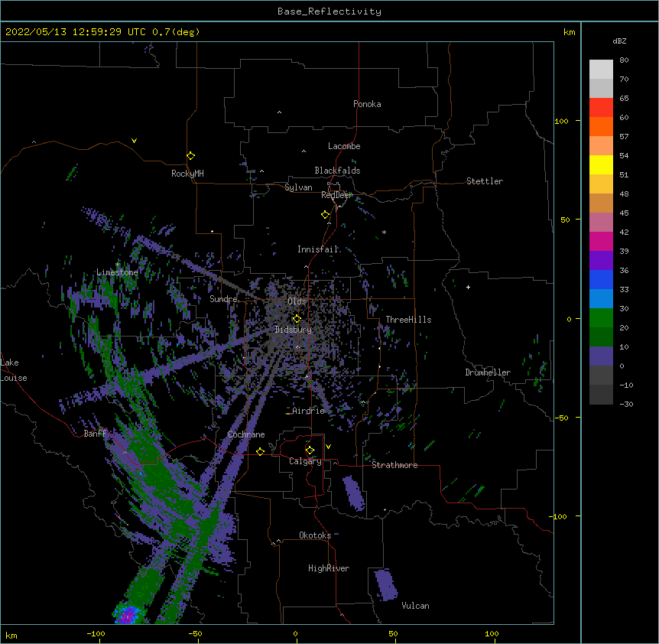This screenshot has width=659, height=644.
Task: Click the Lake Louise label
Action: (14, 370)
